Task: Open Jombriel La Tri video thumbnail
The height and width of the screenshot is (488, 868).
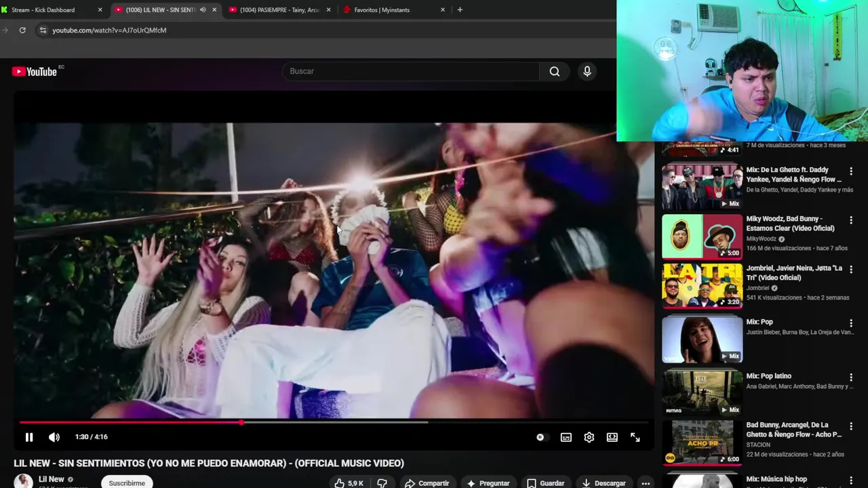Action: (702, 285)
